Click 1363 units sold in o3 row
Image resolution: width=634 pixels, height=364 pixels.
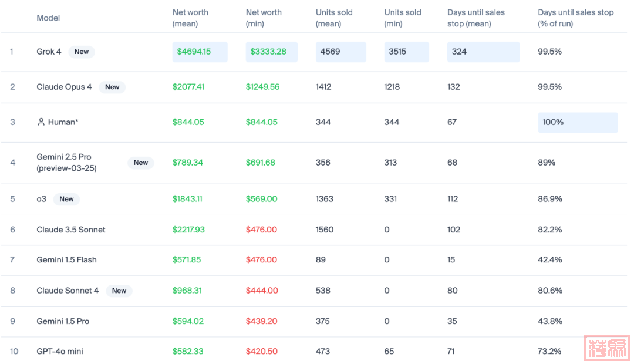pyautogui.click(x=324, y=199)
